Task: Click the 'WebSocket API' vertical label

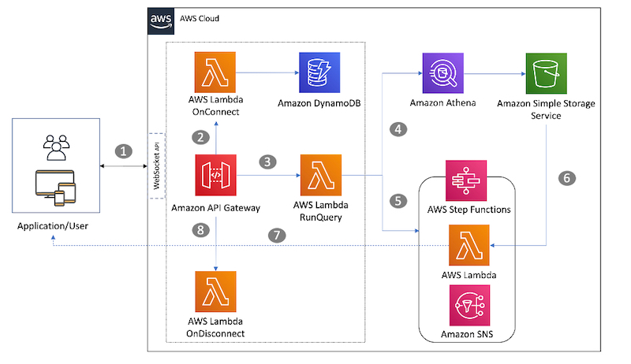Action: point(156,165)
